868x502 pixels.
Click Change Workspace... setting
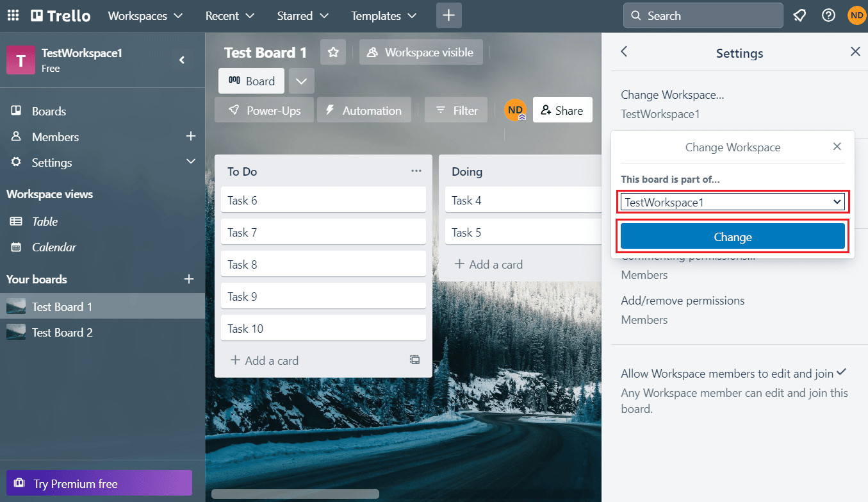point(673,95)
